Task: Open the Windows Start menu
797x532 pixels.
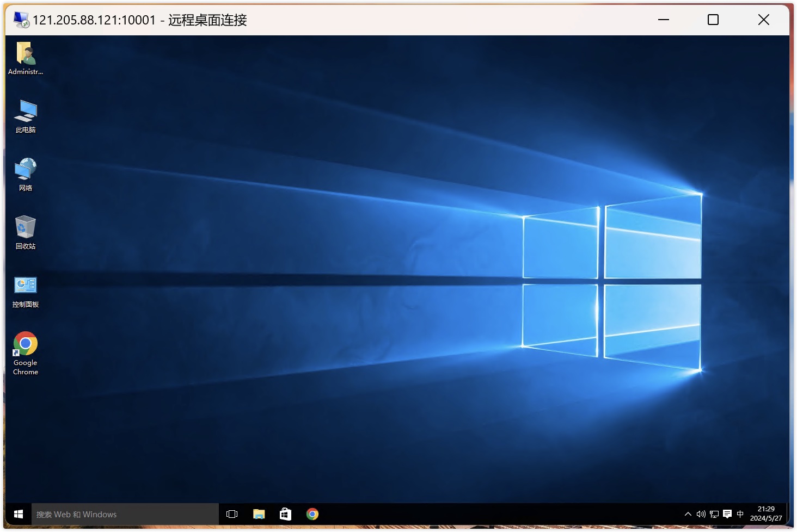Action: point(18,514)
